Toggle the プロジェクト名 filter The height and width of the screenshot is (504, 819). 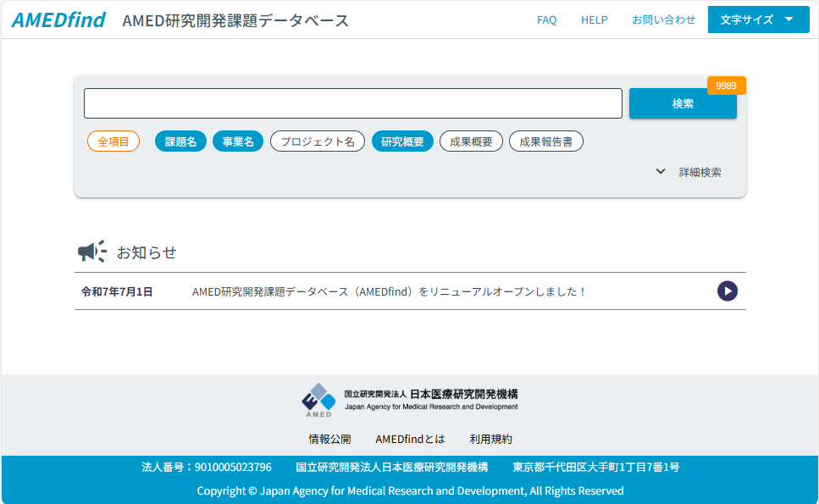pos(318,141)
